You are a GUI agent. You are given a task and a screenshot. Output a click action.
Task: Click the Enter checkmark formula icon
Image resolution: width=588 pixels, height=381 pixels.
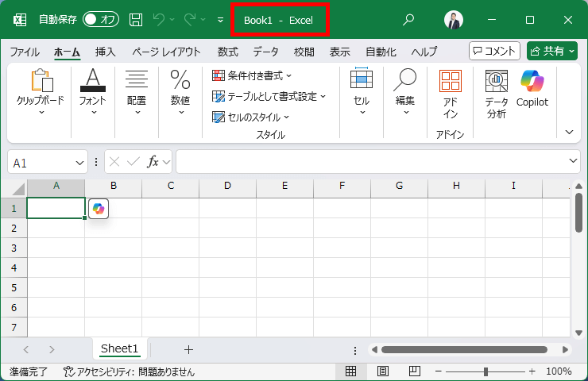coord(133,162)
